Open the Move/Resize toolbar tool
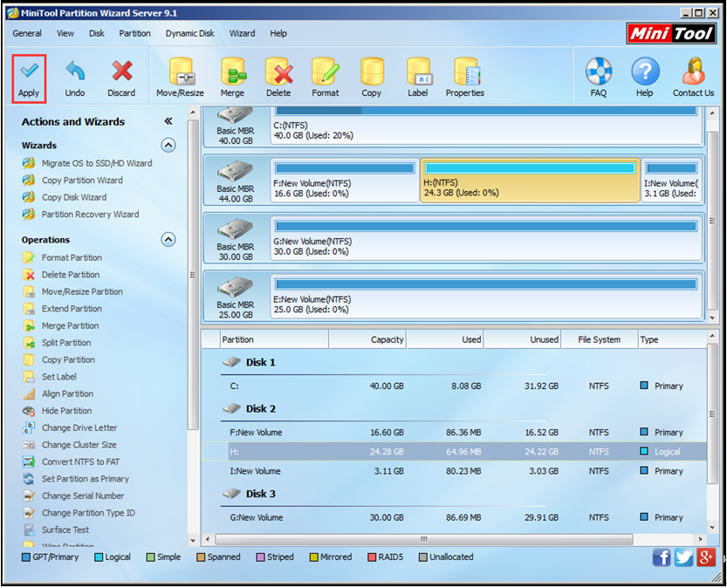Image resolution: width=727 pixels, height=588 pixels. pyautogui.click(x=181, y=78)
